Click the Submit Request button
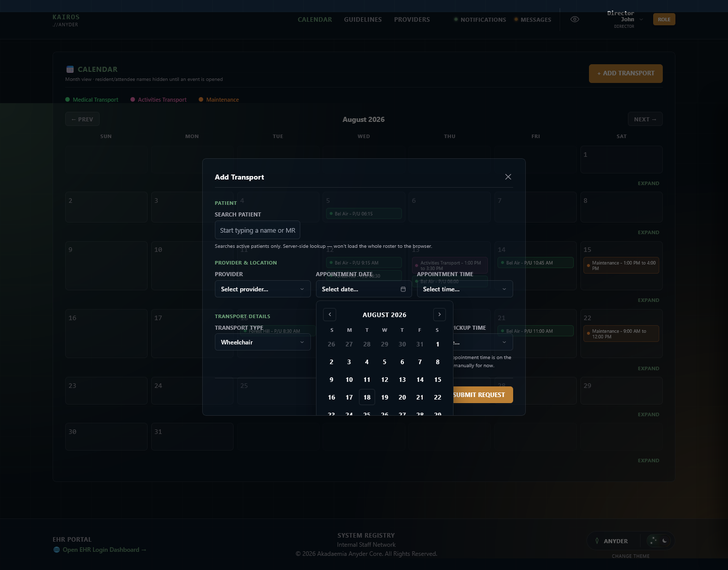Screen dimensions: 728x570 coord(482,394)
